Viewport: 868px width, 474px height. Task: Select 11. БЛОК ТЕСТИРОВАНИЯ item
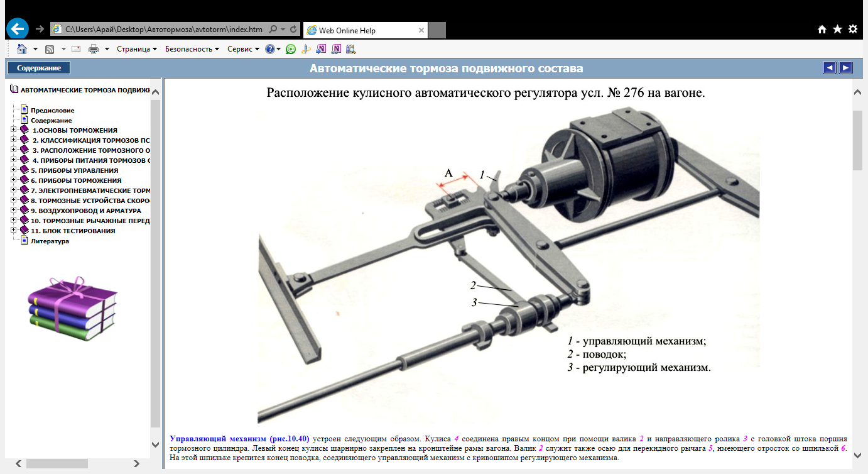click(x=73, y=231)
